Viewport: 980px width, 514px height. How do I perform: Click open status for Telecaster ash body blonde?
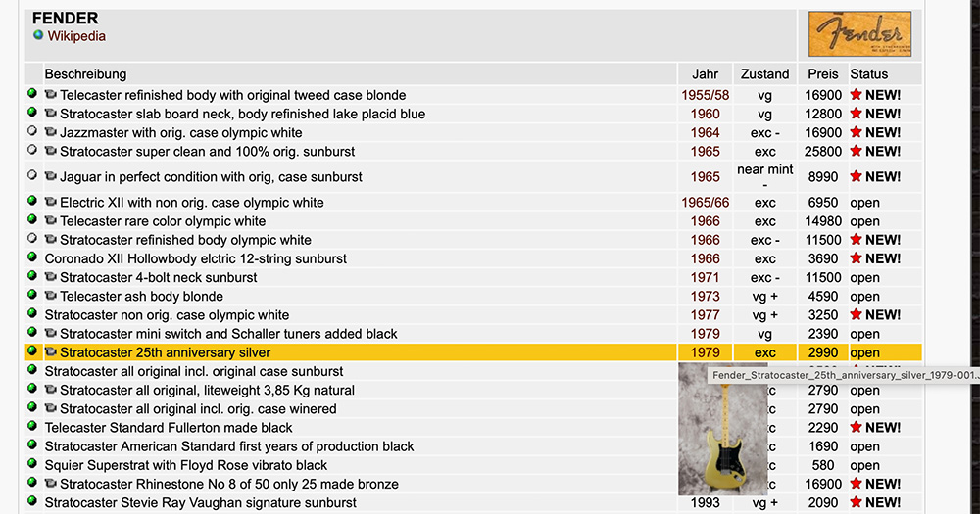[864, 297]
